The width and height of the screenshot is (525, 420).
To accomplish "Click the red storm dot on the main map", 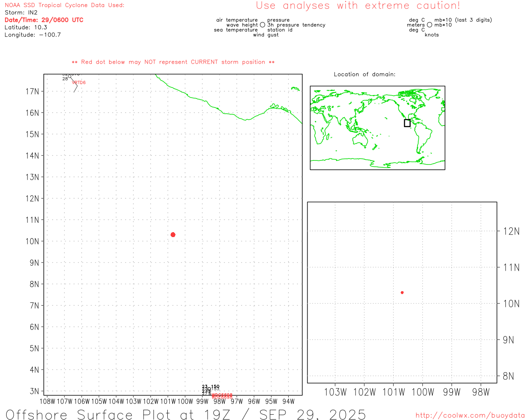I will click(173, 235).
